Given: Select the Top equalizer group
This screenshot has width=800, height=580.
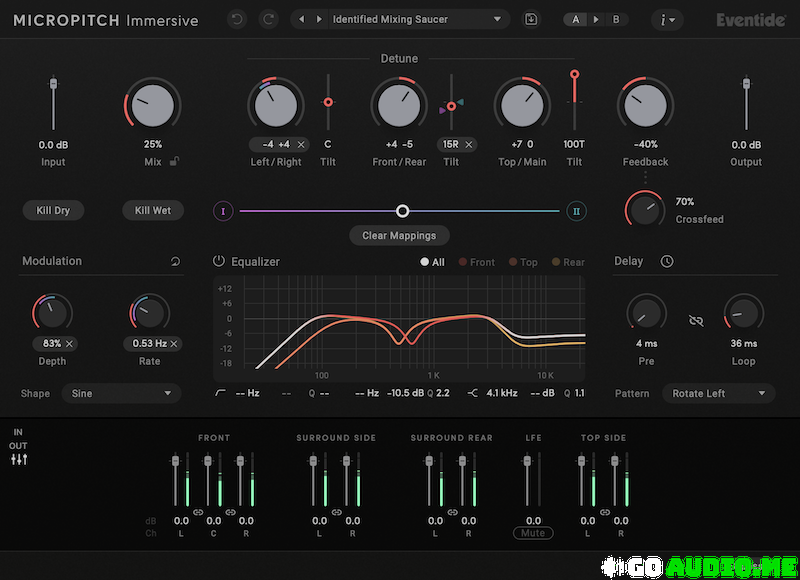Looking at the screenshot, I should pyautogui.click(x=523, y=262).
